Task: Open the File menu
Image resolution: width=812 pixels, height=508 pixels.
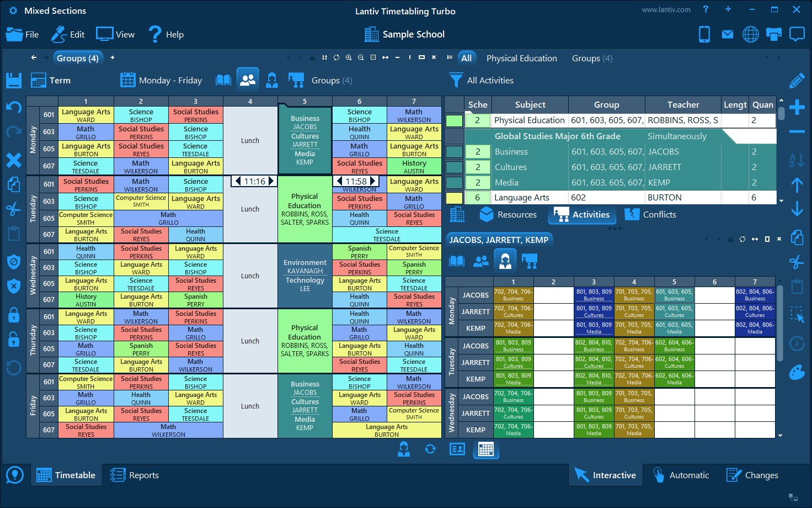Action: click(x=23, y=34)
